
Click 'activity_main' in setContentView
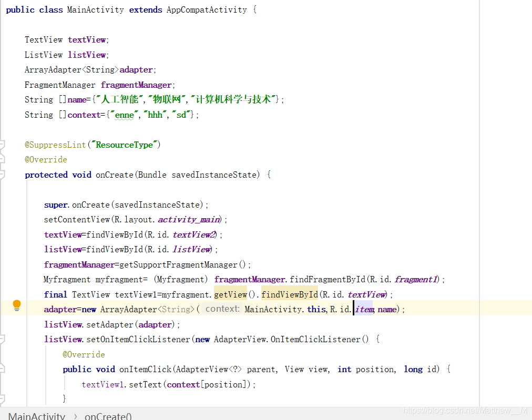click(x=189, y=220)
